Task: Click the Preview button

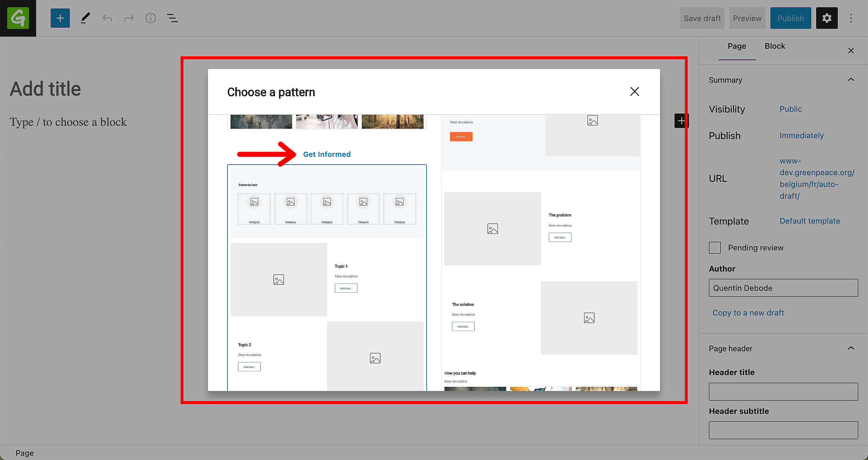Action: click(x=747, y=18)
